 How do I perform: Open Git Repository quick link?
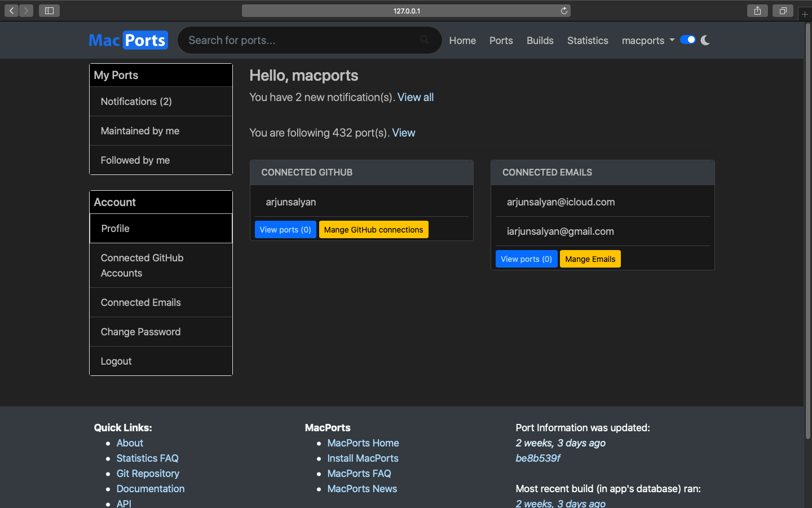[148, 474]
